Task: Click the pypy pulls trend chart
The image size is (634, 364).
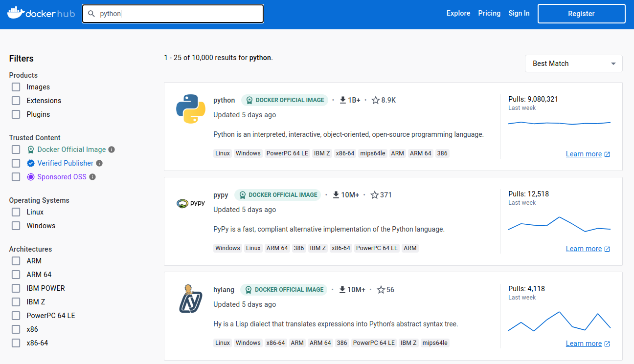Action: (x=559, y=224)
